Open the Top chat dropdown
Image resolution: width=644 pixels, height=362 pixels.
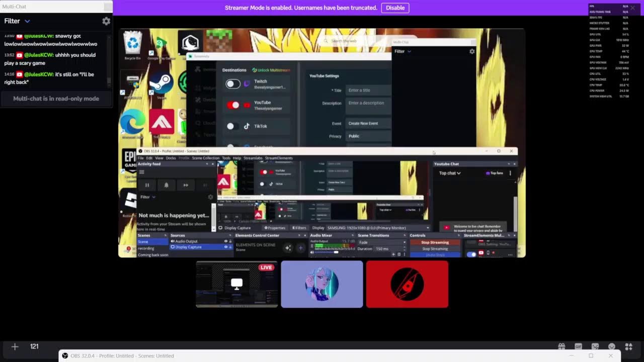pos(450,173)
